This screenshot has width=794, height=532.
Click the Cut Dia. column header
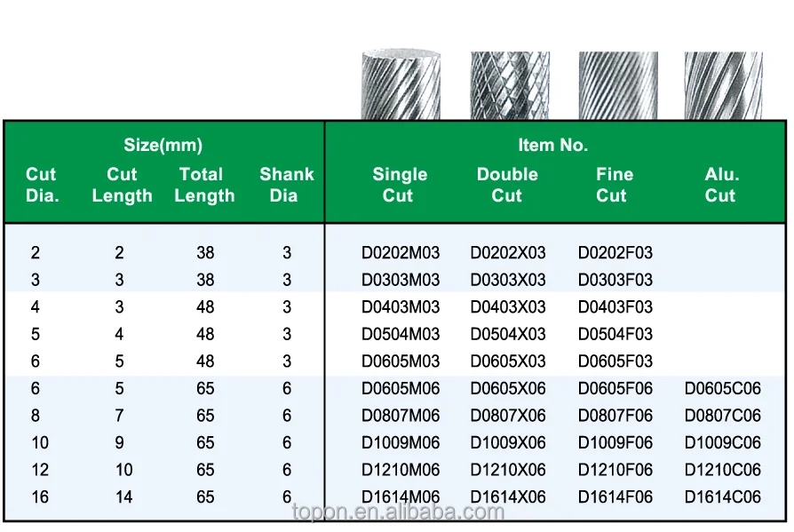42,185
